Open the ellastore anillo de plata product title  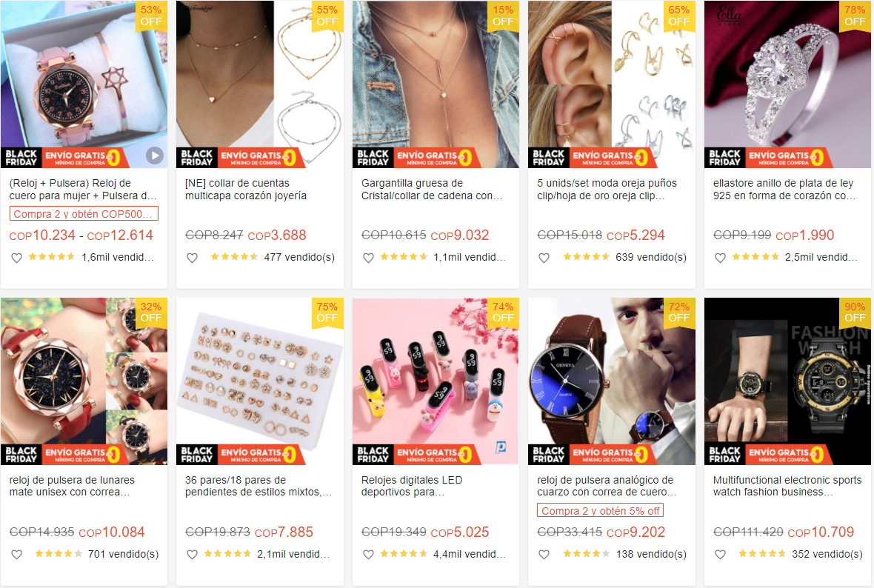pos(784,190)
